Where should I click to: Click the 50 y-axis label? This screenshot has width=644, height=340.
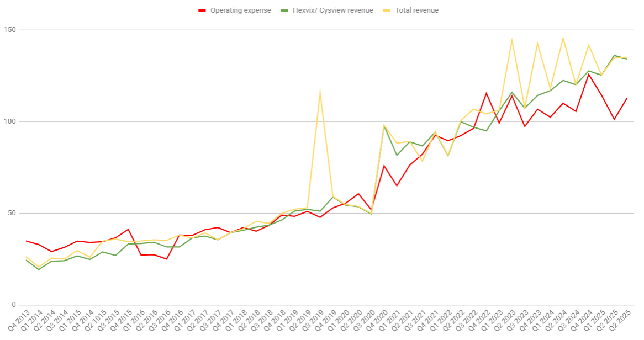(x=11, y=213)
